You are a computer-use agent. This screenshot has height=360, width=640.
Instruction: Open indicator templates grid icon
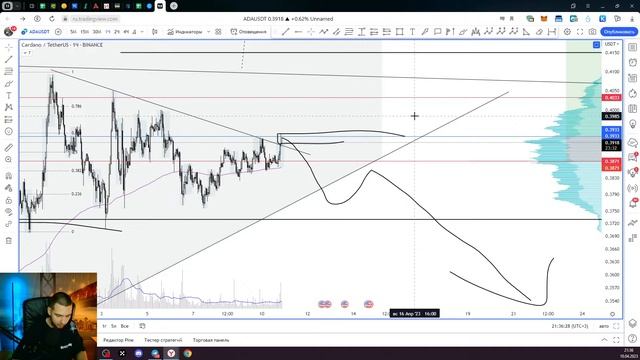(x=218, y=32)
